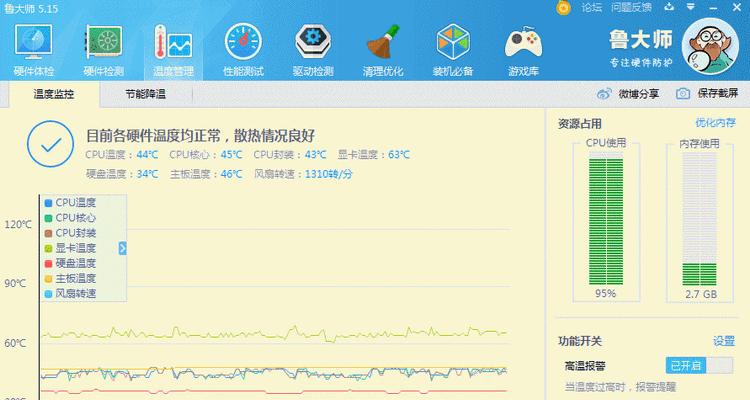Open 硬件检测 hardware detection icon

(103, 43)
